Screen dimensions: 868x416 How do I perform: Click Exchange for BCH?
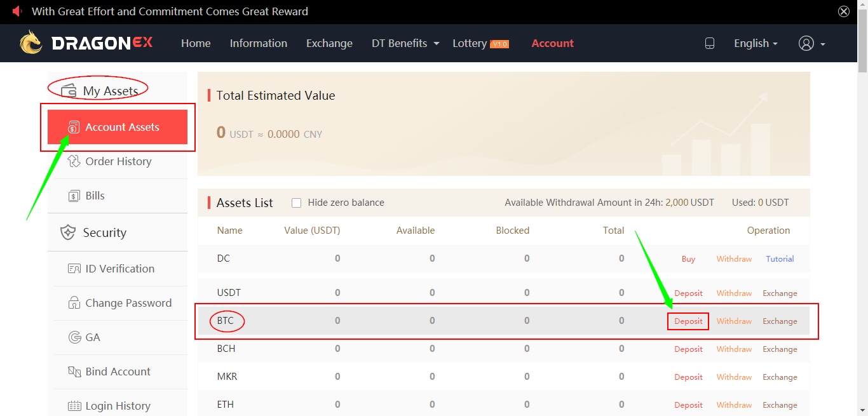[x=780, y=349]
